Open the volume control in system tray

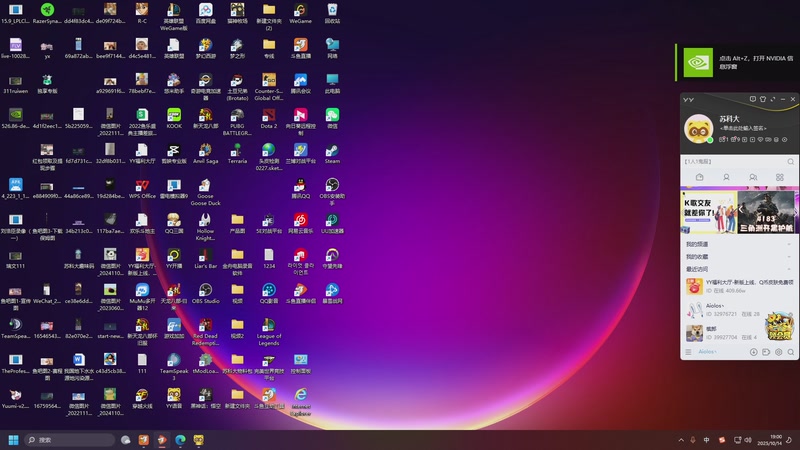pos(748,440)
